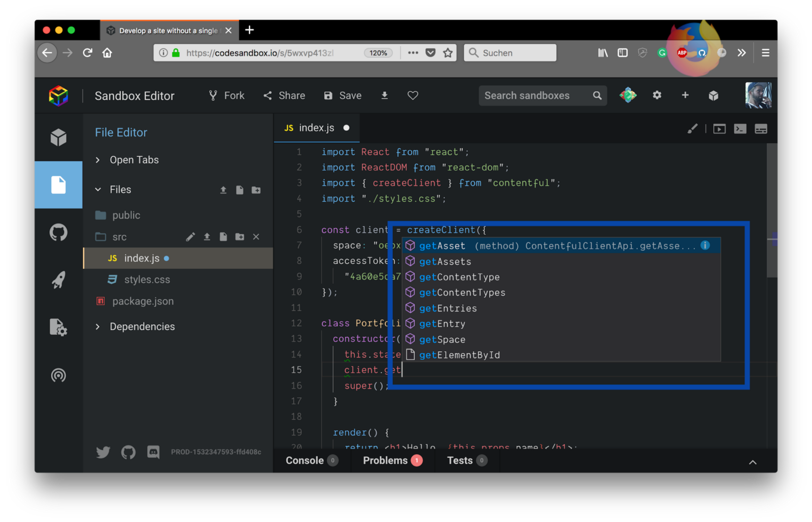The image size is (812, 522).
Task: Rename src folder with pencil icon
Action: [190, 237]
